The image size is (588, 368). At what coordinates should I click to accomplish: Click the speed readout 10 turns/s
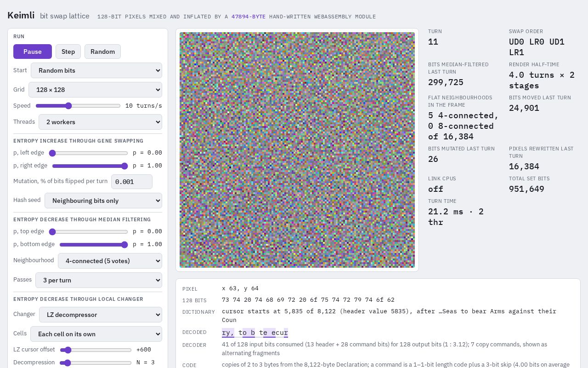pyautogui.click(x=144, y=106)
